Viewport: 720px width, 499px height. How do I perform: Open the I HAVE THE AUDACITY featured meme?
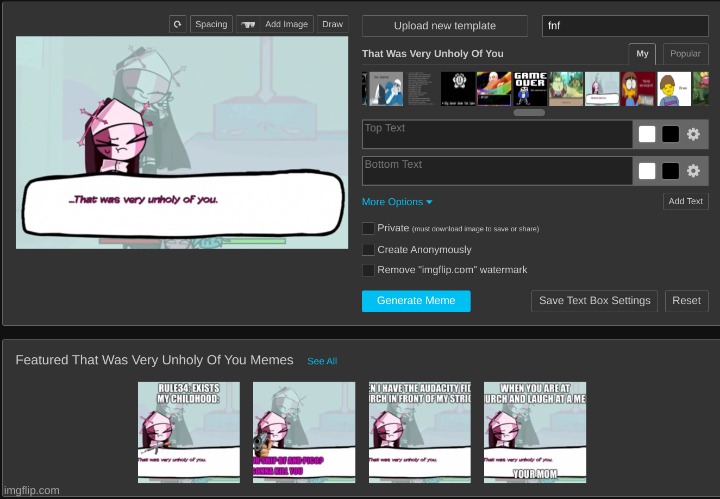point(420,432)
